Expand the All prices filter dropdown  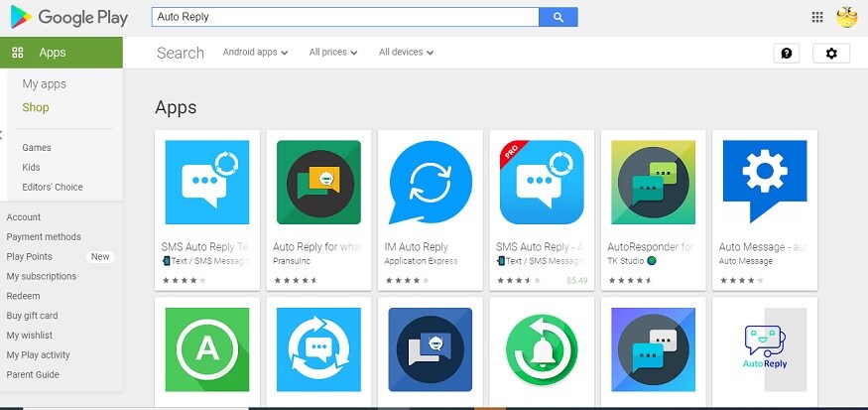pos(333,52)
